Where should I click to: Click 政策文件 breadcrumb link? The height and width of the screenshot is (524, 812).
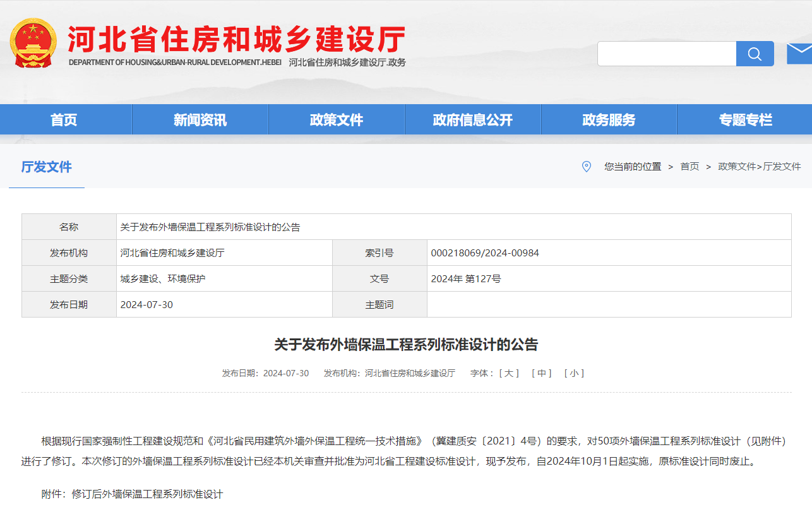pos(737,167)
